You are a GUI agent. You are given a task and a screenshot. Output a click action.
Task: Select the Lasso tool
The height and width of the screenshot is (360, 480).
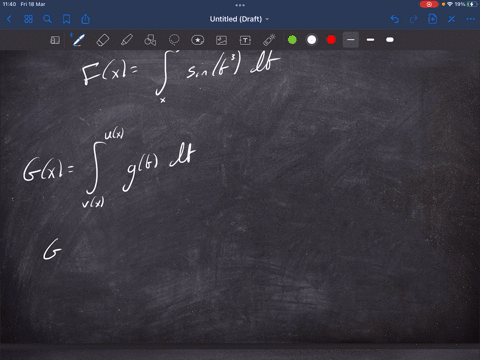174,40
